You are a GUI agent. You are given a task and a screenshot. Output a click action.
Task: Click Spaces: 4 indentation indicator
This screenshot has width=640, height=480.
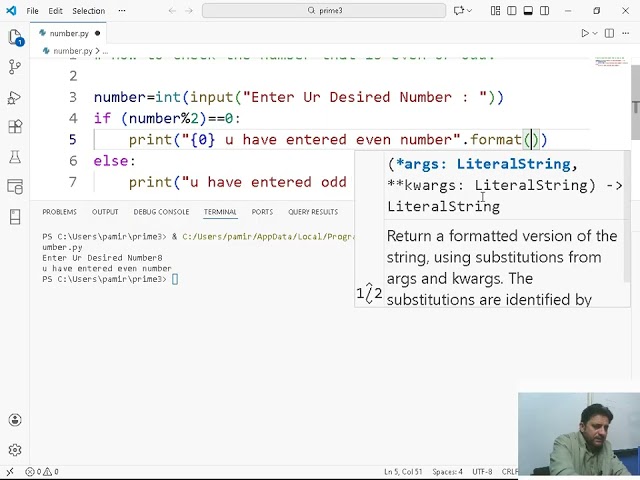point(447,472)
